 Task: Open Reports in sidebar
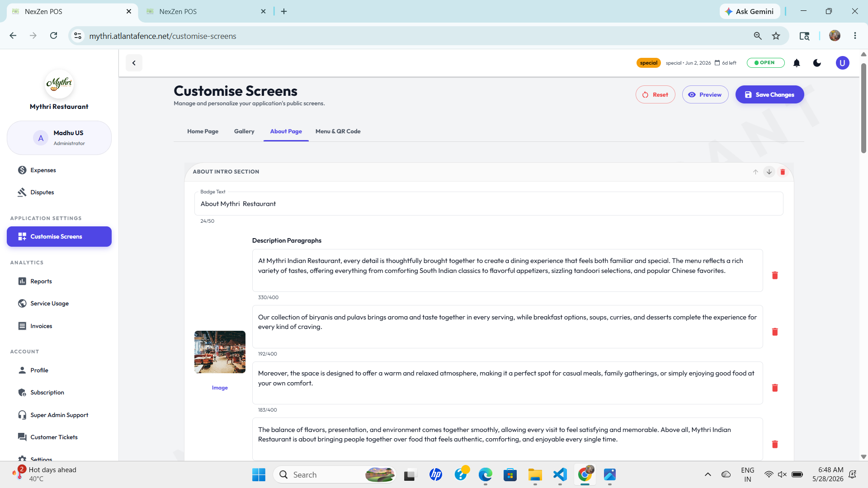59,282
